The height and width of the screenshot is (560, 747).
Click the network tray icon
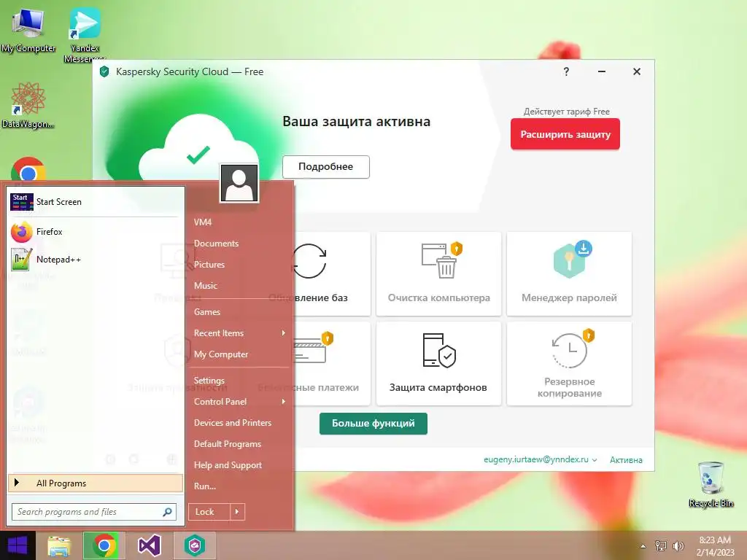pos(661,545)
